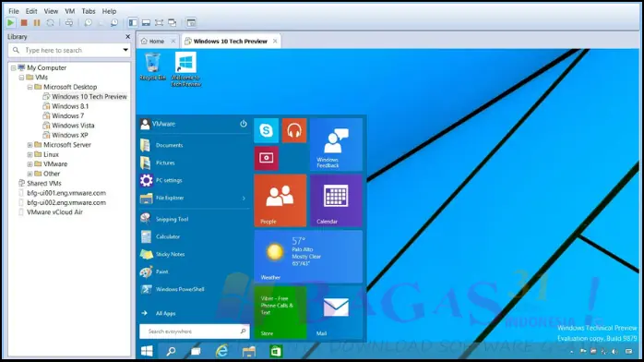
Task: Click the console view toolbar icon
Action: click(191, 23)
